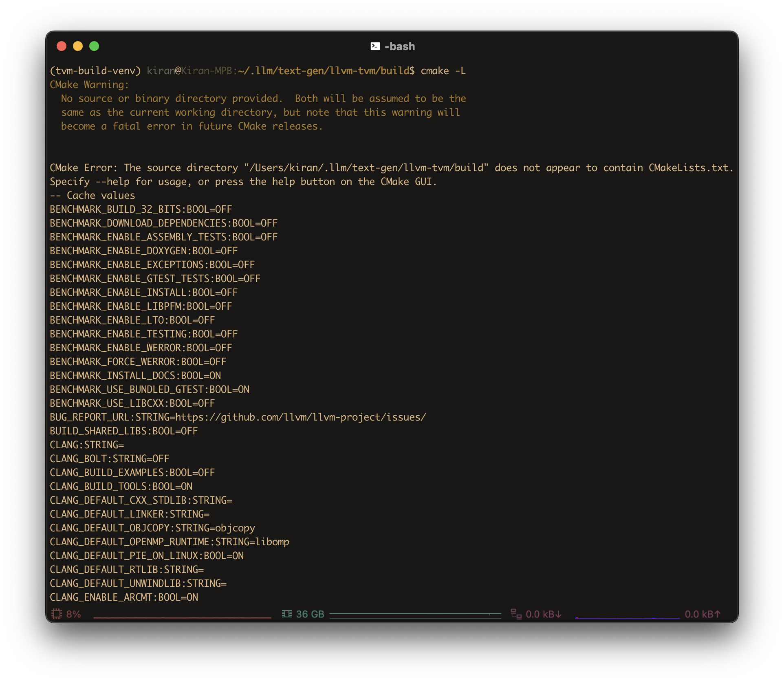Click the github.com/llvm/llvm-project/issues URL

click(x=301, y=417)
